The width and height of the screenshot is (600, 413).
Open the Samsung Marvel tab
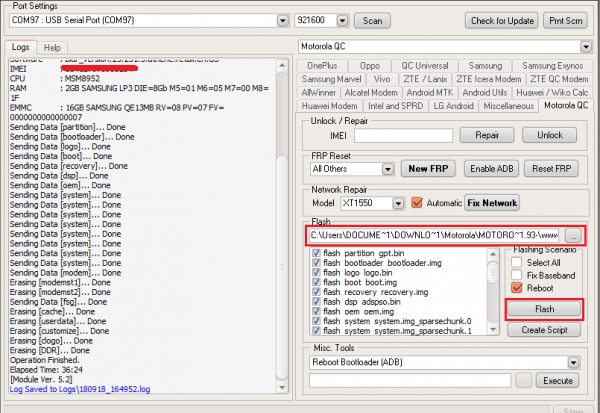tap(331, 79)
